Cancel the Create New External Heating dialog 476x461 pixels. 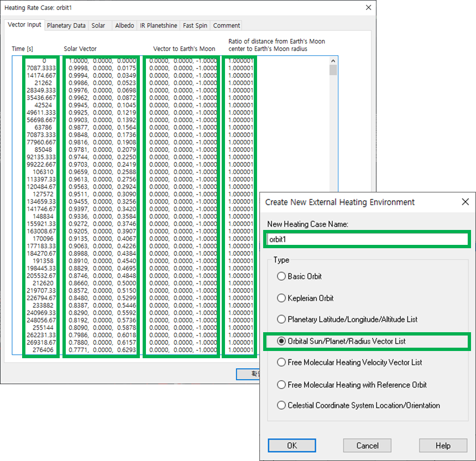point(367,445)
